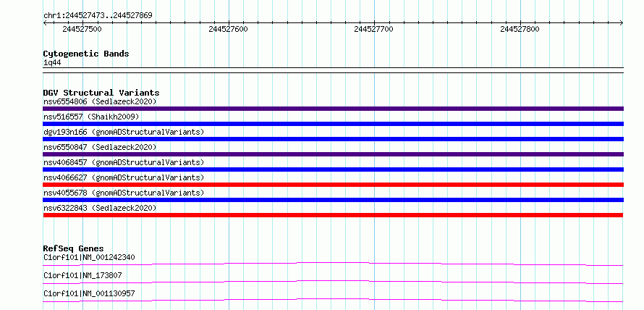Viewport: 644px width, 310px height.
Task: Click the red bar under nsv4066627
Action: 333,185
